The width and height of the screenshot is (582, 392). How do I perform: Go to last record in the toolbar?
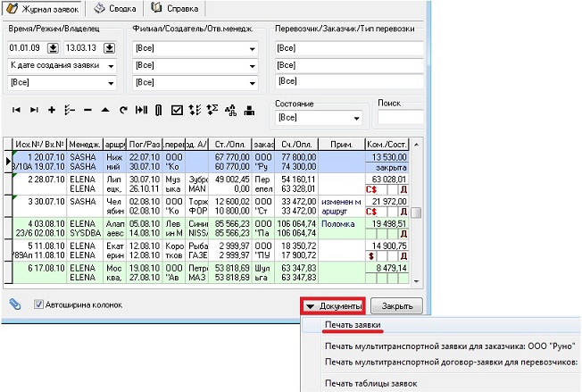[x=34, y=110]
